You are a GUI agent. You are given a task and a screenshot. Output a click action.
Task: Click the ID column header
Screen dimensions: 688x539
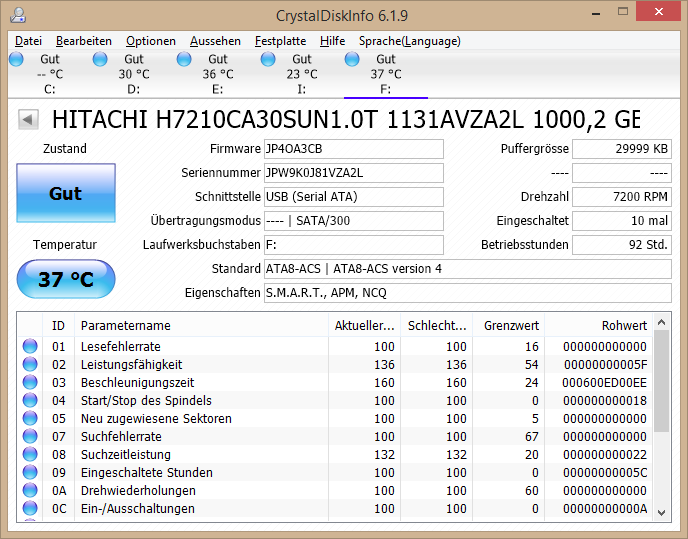[58, 325]
